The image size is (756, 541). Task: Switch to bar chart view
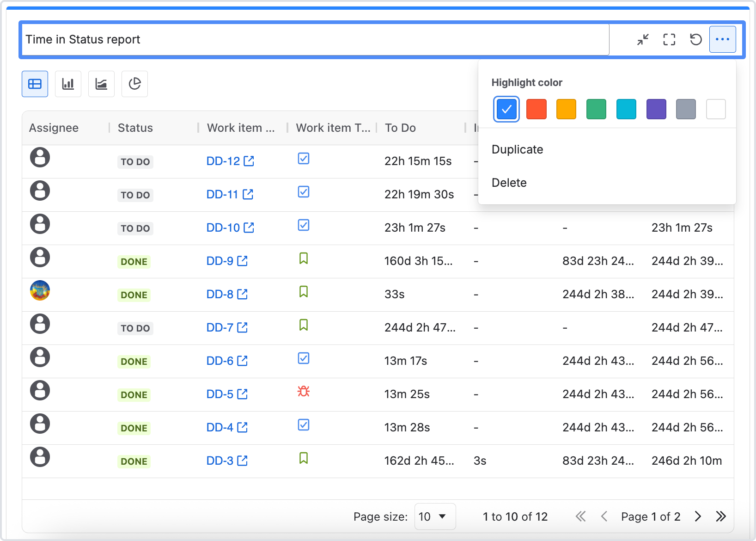coord(68,84)
